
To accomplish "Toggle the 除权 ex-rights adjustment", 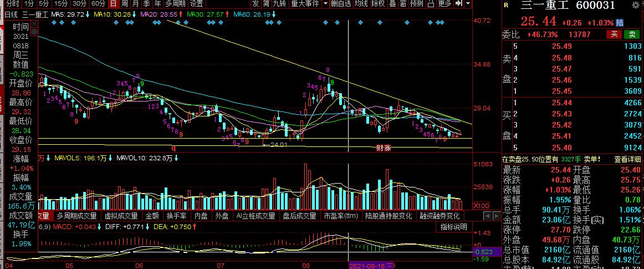I will (x=378, y=4).
